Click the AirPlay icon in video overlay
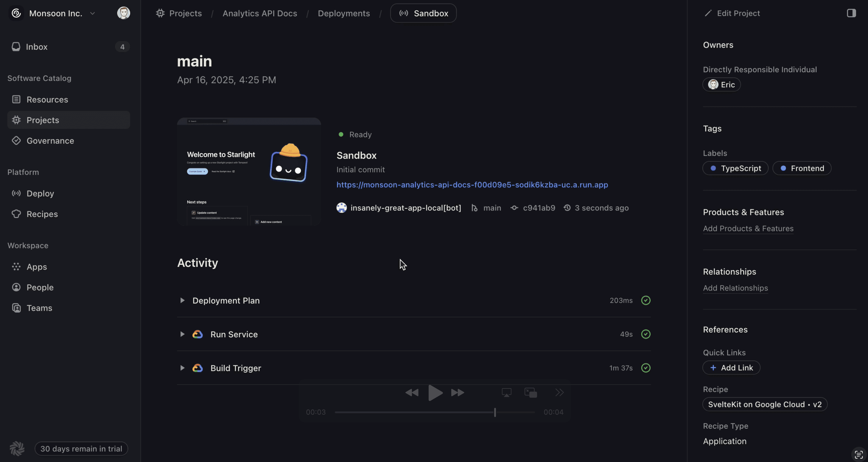The width and height of the screenshot is (868, 462). [x=506, y=393]
